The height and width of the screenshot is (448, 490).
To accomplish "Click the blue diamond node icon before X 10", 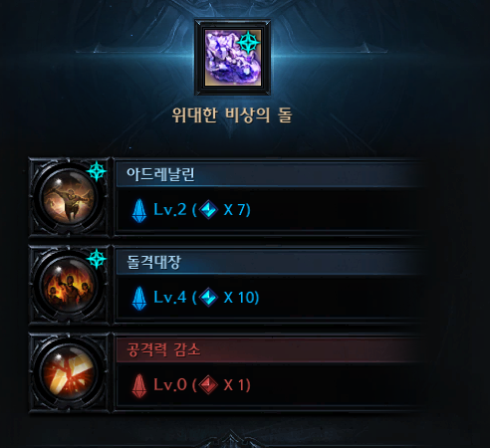I will click(x=208, y=297).
